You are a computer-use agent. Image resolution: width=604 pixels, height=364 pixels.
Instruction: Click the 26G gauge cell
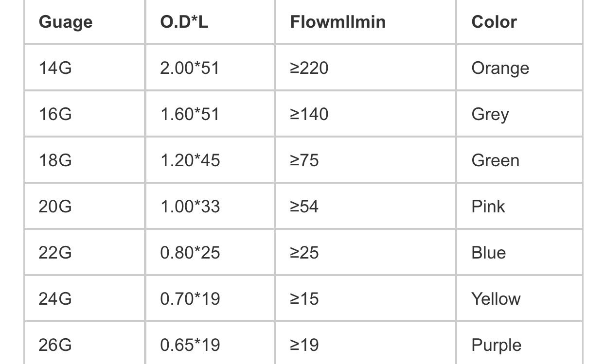tap(55, 345)
